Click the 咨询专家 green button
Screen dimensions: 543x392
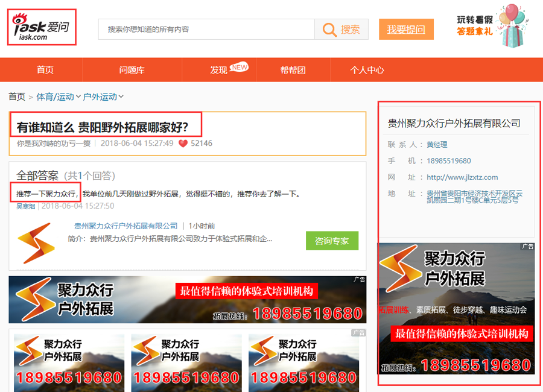coord(332,241)
